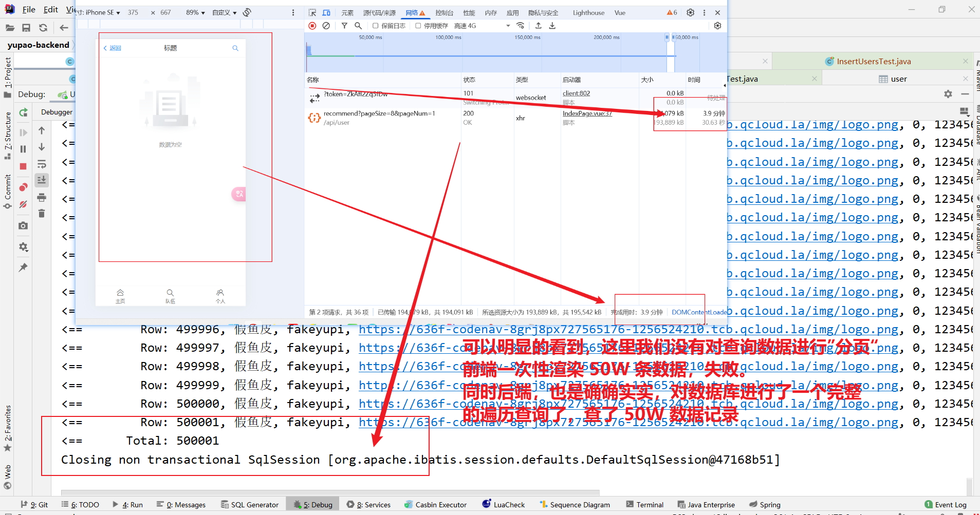Image resolution: width=980 pixels, height=515 pixels.
Task: Toggle the network recording red button
Action: (312, 26)
